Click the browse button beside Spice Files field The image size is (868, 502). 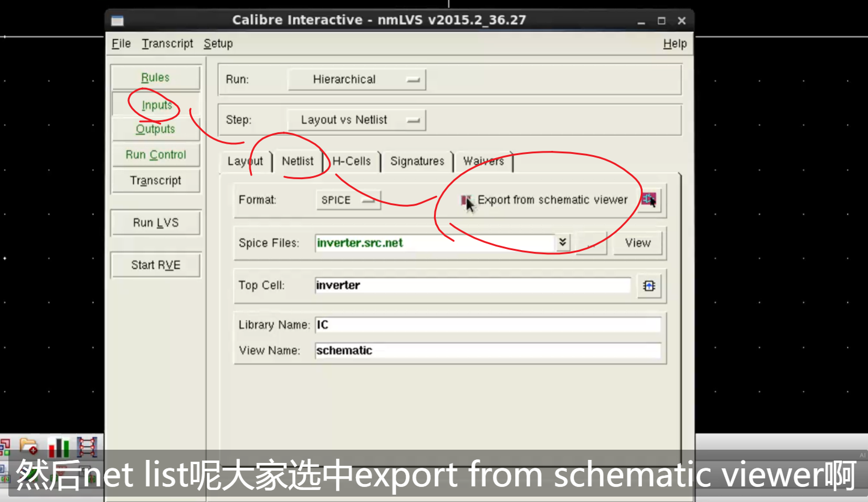pyautogui.click(x=591, y=243)
